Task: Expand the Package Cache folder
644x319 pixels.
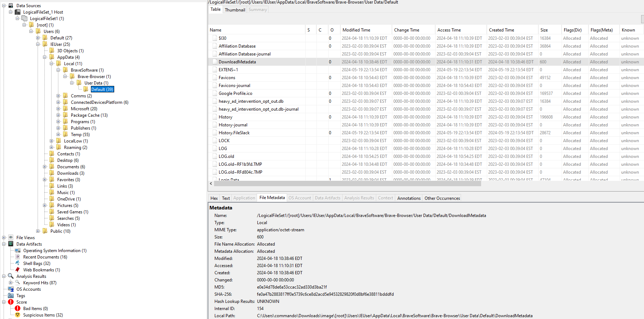Action: [x=58, y=115]
